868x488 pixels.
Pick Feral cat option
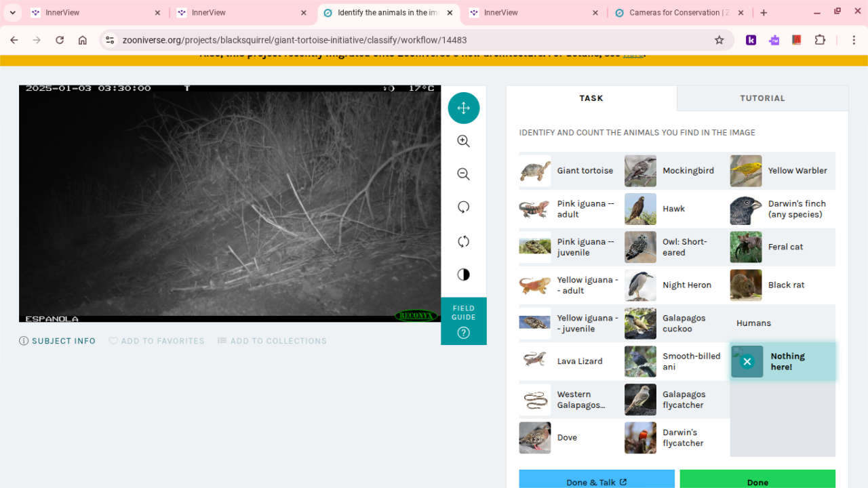[783, 247]
